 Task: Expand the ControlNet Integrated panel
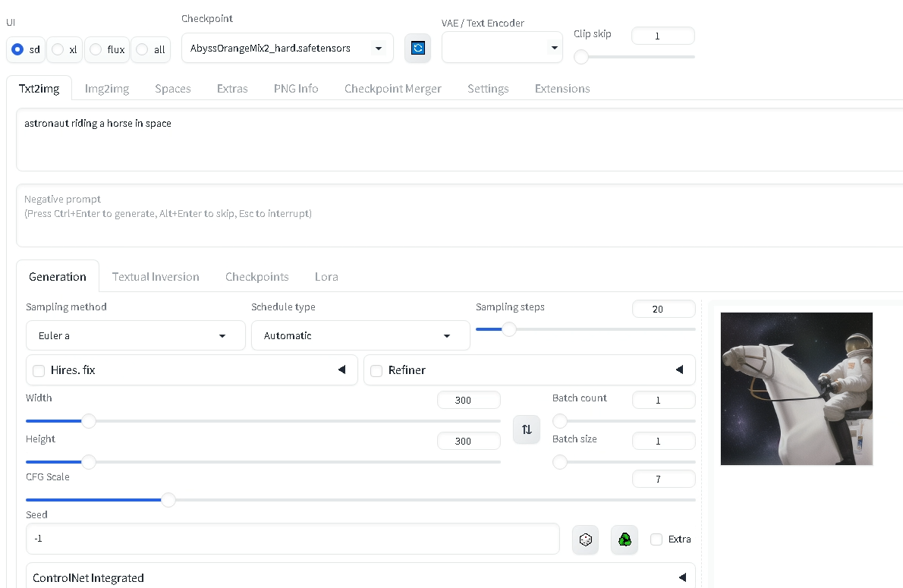[x=360, y=577]
